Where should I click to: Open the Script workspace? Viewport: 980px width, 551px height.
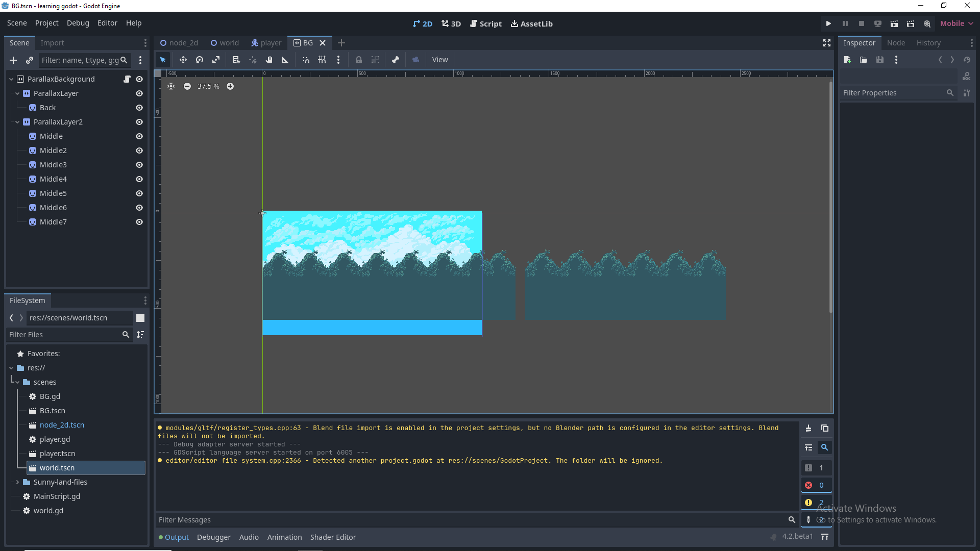[486, 23]
